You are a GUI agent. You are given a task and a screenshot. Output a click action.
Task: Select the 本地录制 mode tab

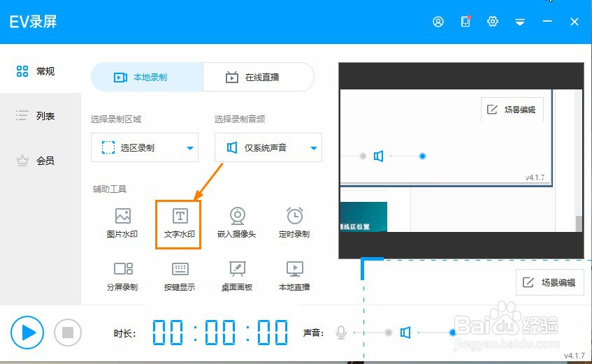147,77
